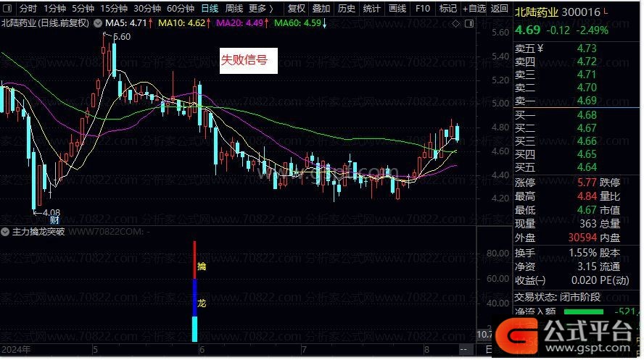Select 买四 bid price 4.65
Viewport: 644px width, 360px height.
click(x=587, y=154)
